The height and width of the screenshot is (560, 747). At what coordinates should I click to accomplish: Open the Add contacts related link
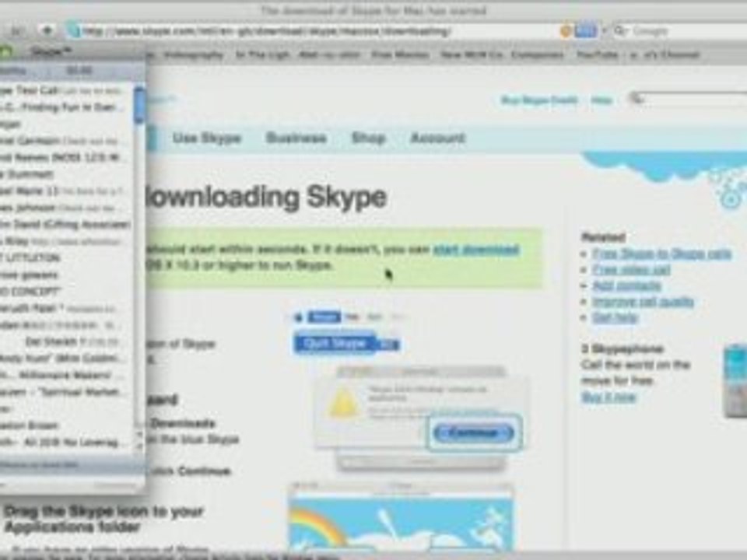click(x=627, y=285)
